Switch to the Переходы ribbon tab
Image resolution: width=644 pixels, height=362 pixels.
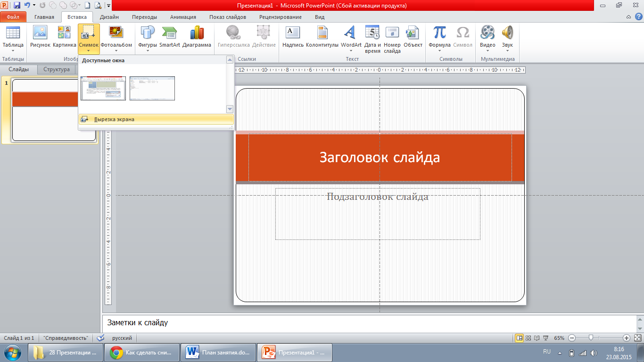(x=144, y=17)
